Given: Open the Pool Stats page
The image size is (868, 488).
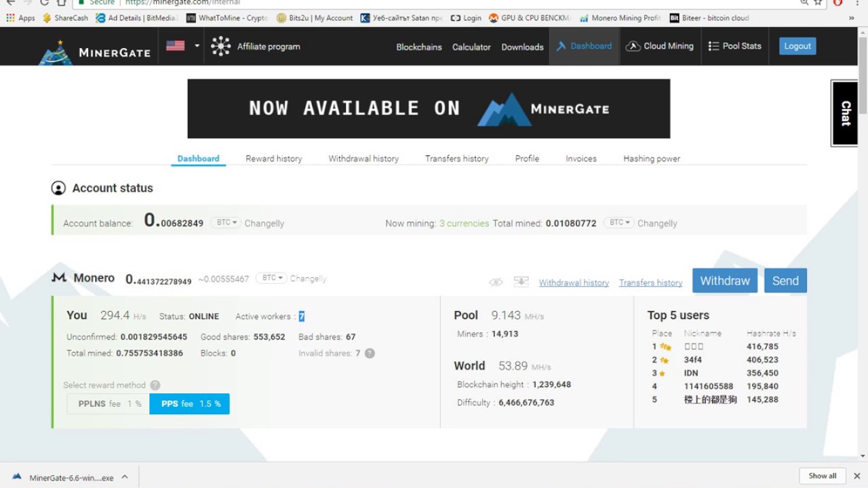Looking at the screenshot, I should click(x=735, y=46).
